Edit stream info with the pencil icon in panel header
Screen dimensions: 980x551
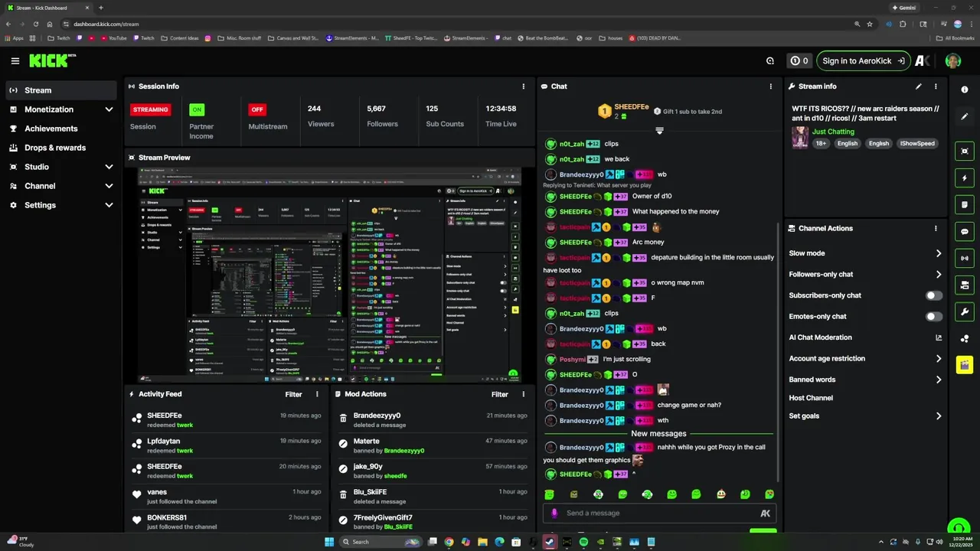(919, 86)
